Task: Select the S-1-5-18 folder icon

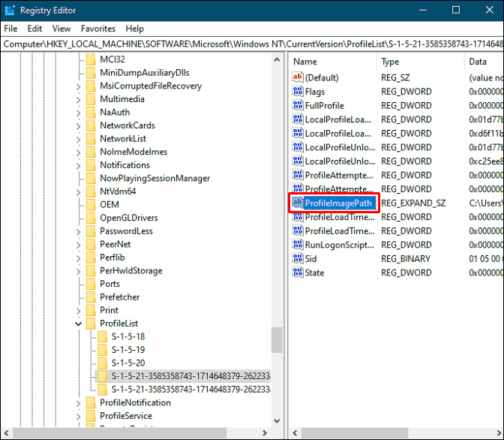Action: click(103, 336)
